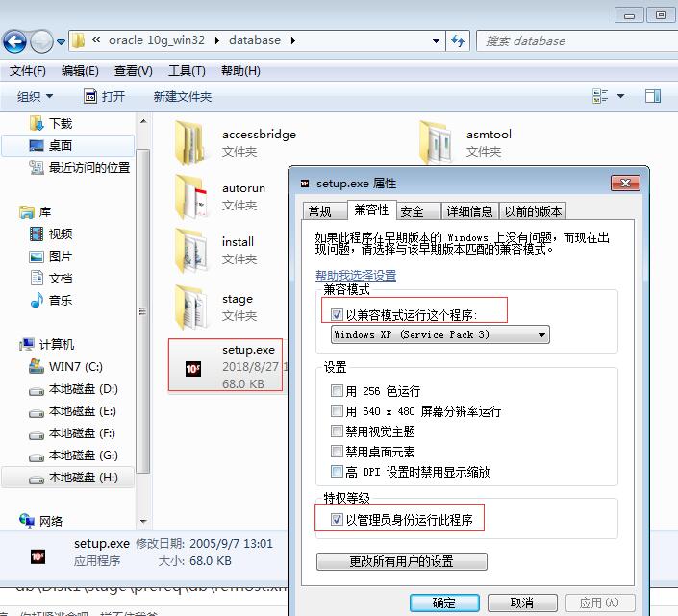Switch to the 以前的版本 tab

(533, 211)
